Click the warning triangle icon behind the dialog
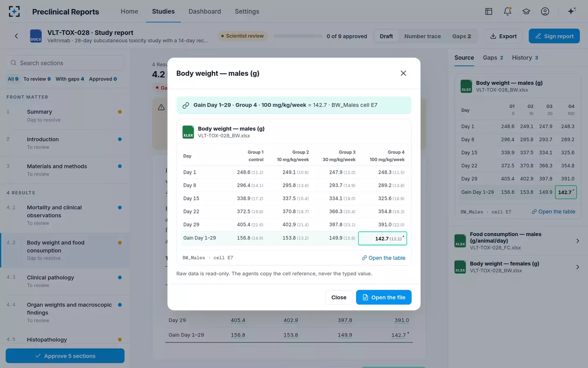The image size is (588, 368). point(161,107)
